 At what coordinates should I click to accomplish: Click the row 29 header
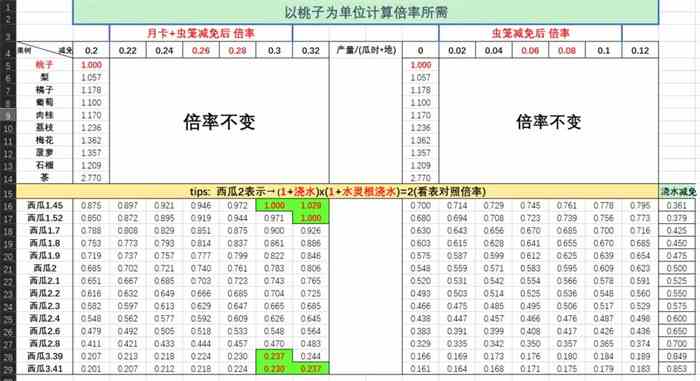[8, 369]
